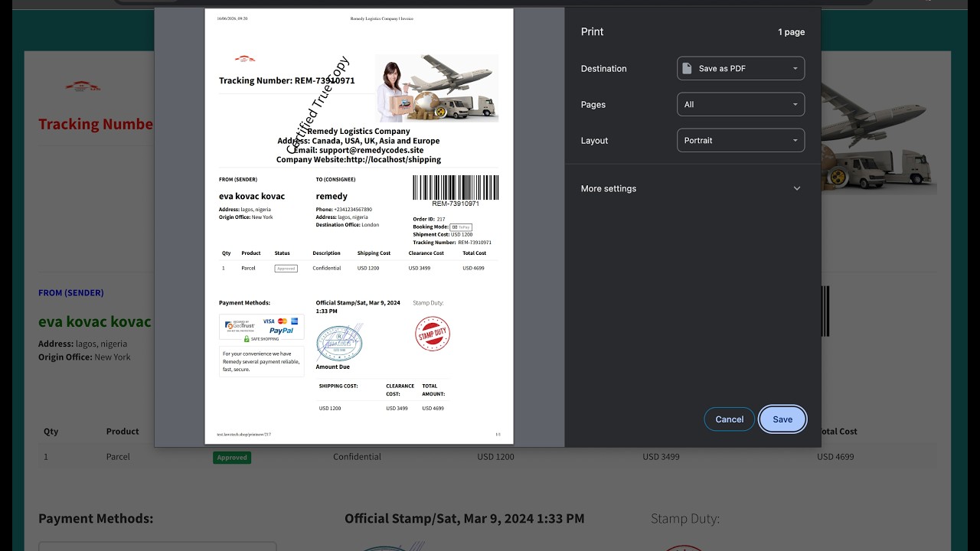The width and height of the screenshot is (980, 551).
Task: Click 'FROM (SENDER)' label on background page
Action: [x=71, y=292]
